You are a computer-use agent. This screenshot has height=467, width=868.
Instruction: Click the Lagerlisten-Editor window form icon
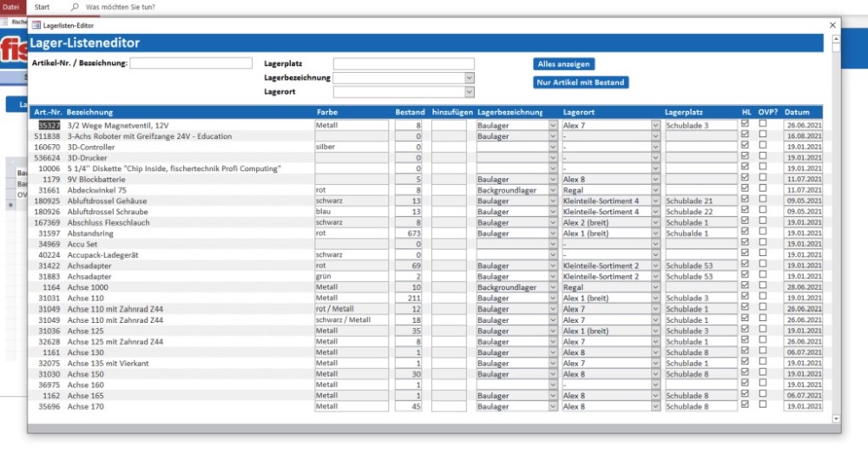tap(36, 25)
